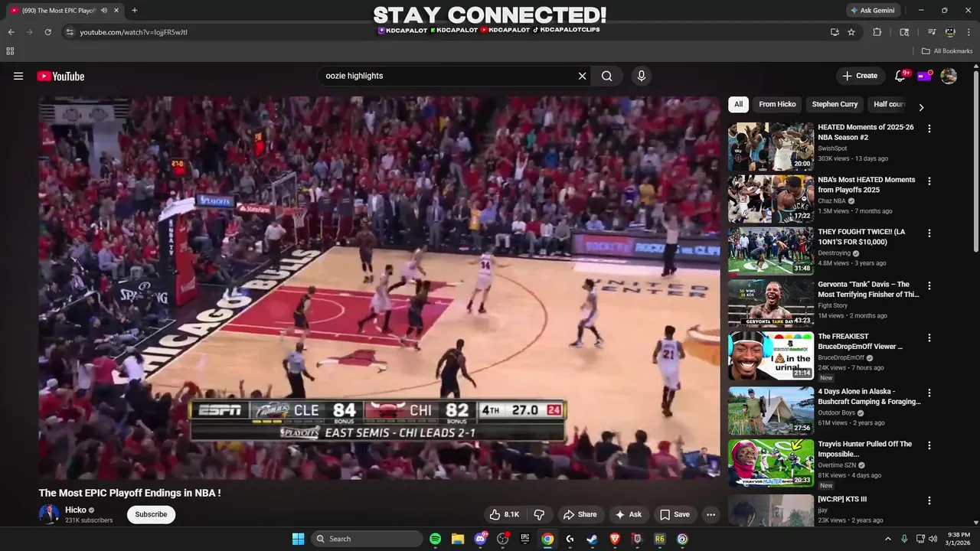Click the video player to pause
Viewport: 980px width, 551px height.
click(x=379, y=287)
